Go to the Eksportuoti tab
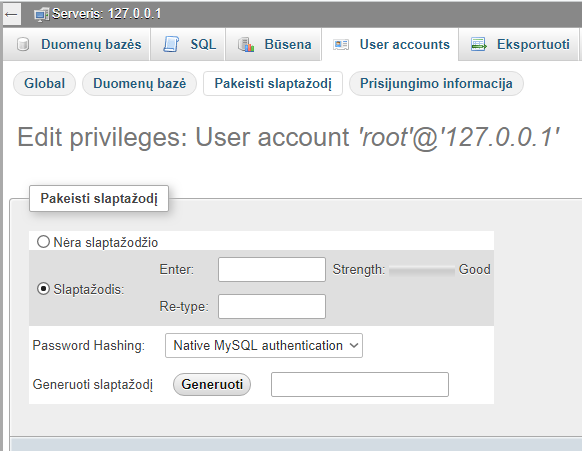This screenshot has height=451, width=582. click(519, 45)
